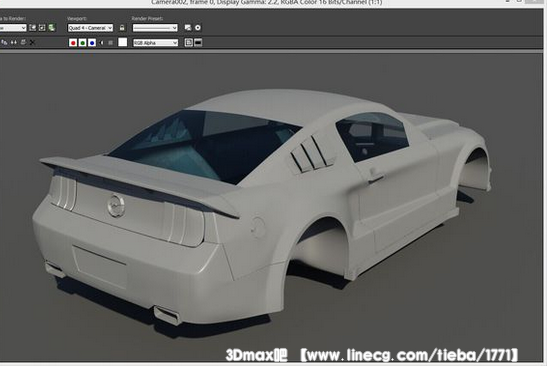Click the Clone Rendered Frame Window icon

(14, 43)
